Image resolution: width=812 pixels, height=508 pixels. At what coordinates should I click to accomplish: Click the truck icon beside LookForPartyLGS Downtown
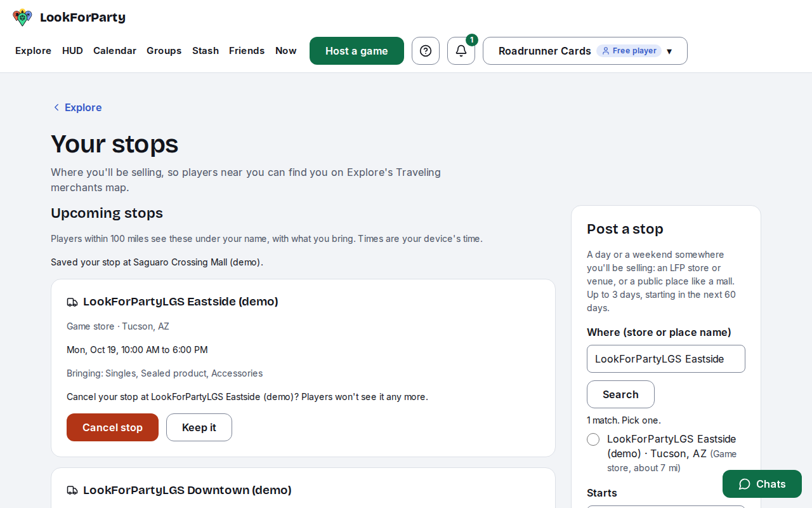[72, 491]
